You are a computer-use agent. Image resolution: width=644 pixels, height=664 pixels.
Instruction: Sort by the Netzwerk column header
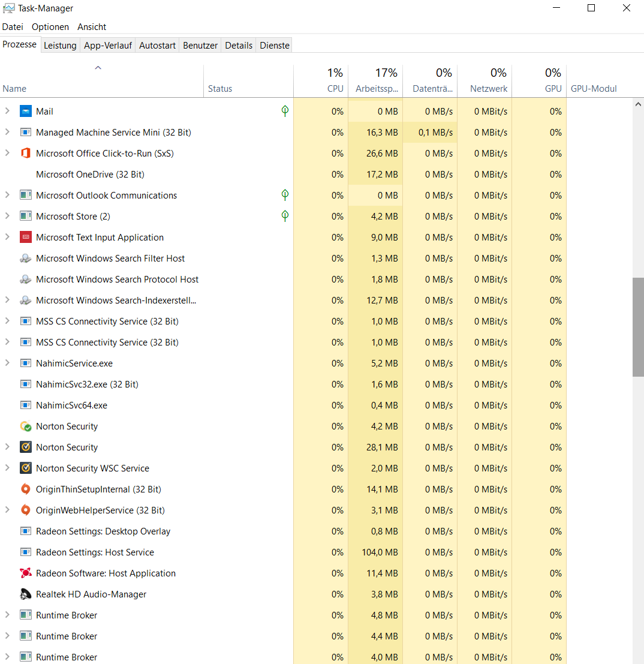pos(485,82)
